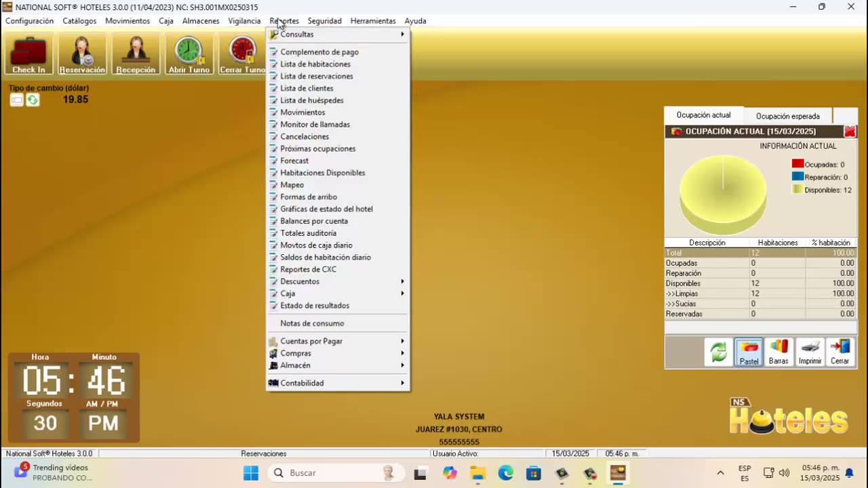Click the white exchange-rate edit icon
This screenshot has width=868, height=488.
[16, 100]
